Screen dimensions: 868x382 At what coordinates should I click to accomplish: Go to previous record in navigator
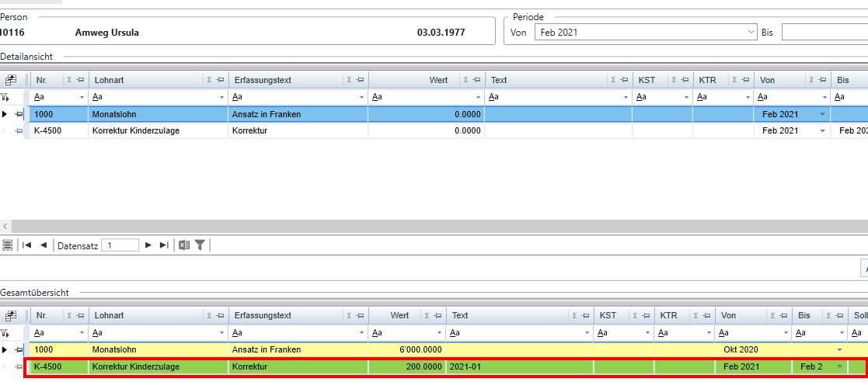tap(44, 245)
